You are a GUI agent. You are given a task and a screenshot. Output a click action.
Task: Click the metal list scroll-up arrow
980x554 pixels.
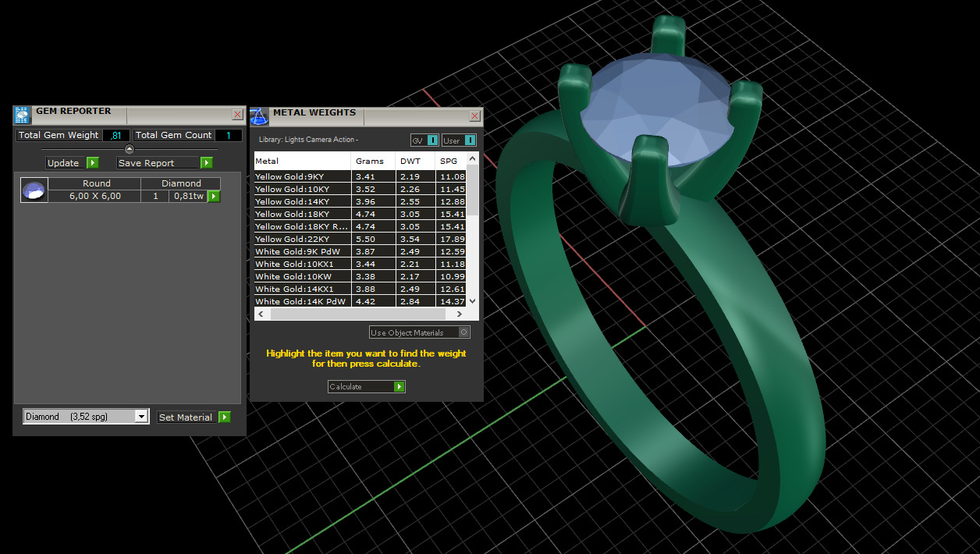click(472, 158)
